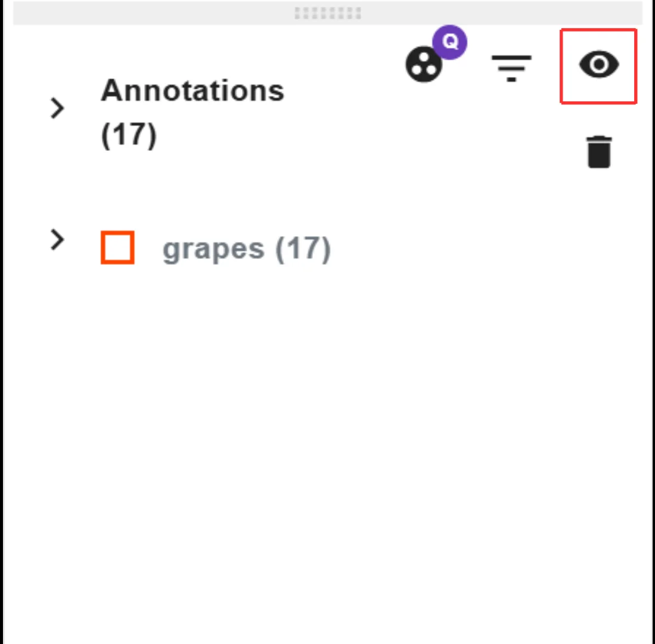This screenshot has height=644, width=655.
Task: Expand the grapes (17) class chevron
Action: coord(57,240)
